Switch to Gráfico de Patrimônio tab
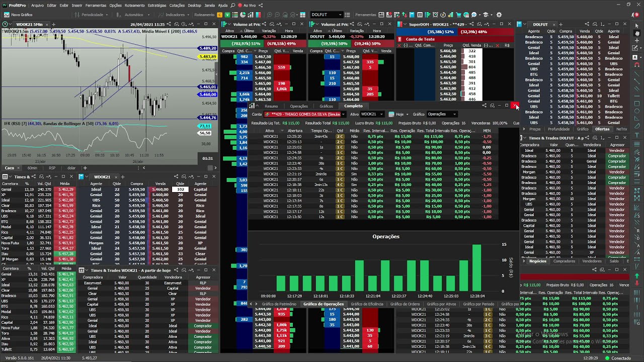The height and width of the screenshot is (362, 644). tap(279, 304)
